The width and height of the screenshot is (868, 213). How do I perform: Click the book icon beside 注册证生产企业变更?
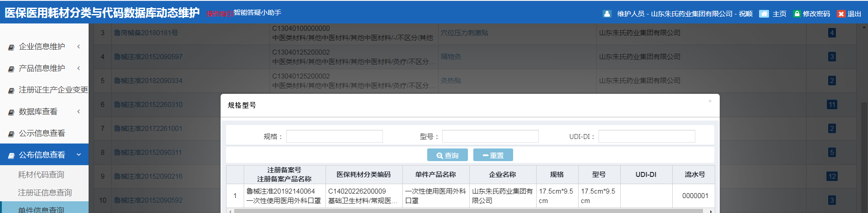[x=11, y=90]
